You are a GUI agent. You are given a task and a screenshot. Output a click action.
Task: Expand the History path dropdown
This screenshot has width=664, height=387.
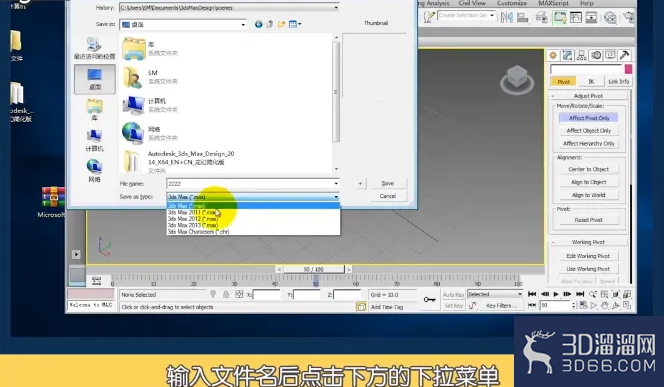[x=336, y=8]
